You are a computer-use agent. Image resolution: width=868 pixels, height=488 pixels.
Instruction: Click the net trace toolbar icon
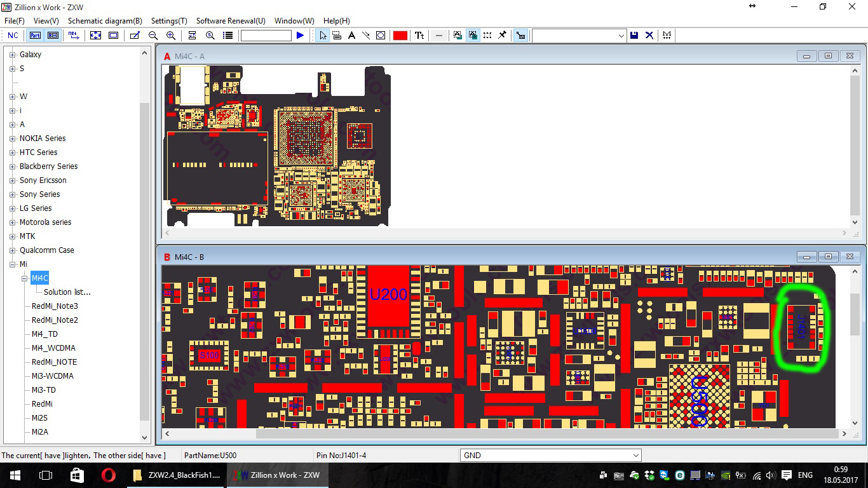point(74,36)
